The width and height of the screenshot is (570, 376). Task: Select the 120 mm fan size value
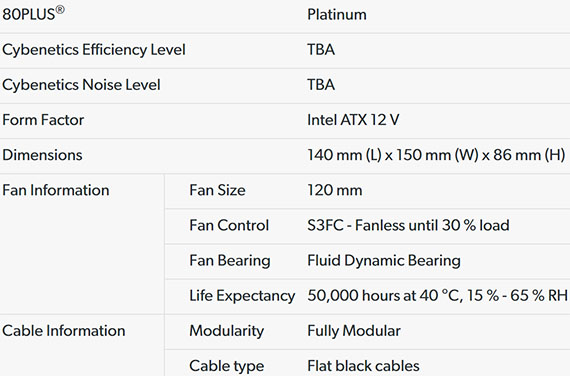(334, 190)
